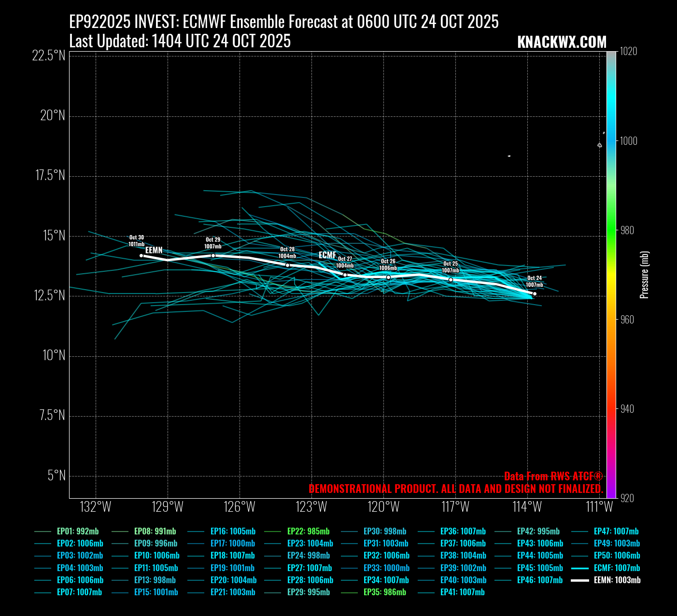Click the EP08: 991mb legend item
The image size is (677, 616).
point(155,531)
